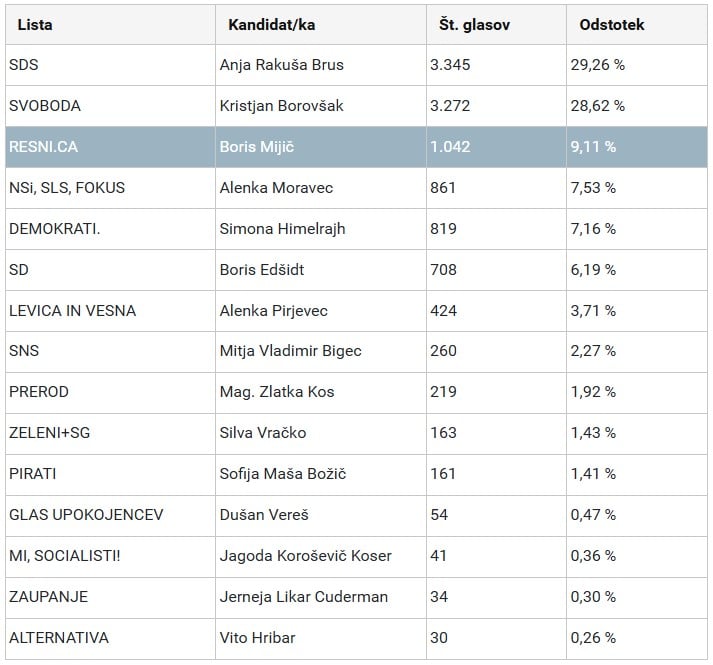Click the GLAS UPOKOJENCEV cell
The width and height of the screenshot is (713, 665).
[86, 515]
